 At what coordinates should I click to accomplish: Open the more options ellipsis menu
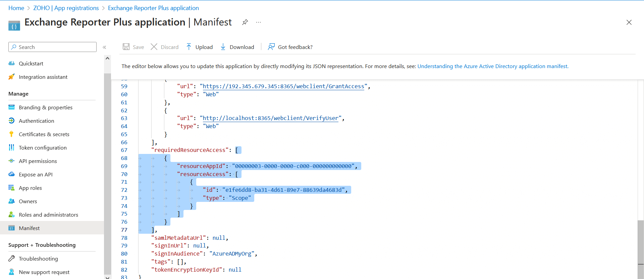(x=258, y=22)
